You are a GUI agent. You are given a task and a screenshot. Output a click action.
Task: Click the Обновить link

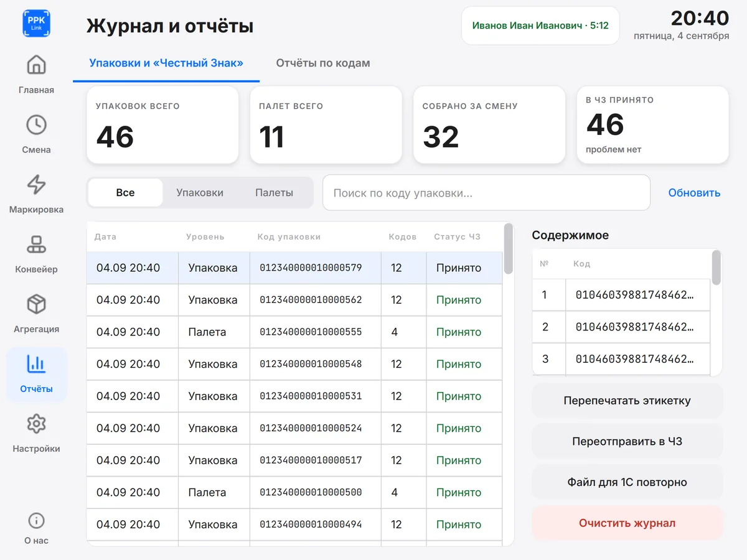694,193
